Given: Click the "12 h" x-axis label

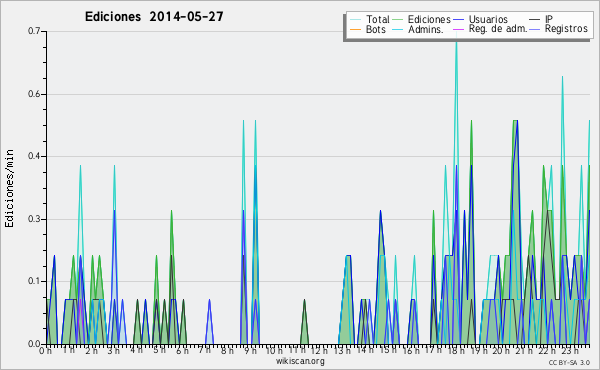Looking at the screenshot, I should click(320, 351).
